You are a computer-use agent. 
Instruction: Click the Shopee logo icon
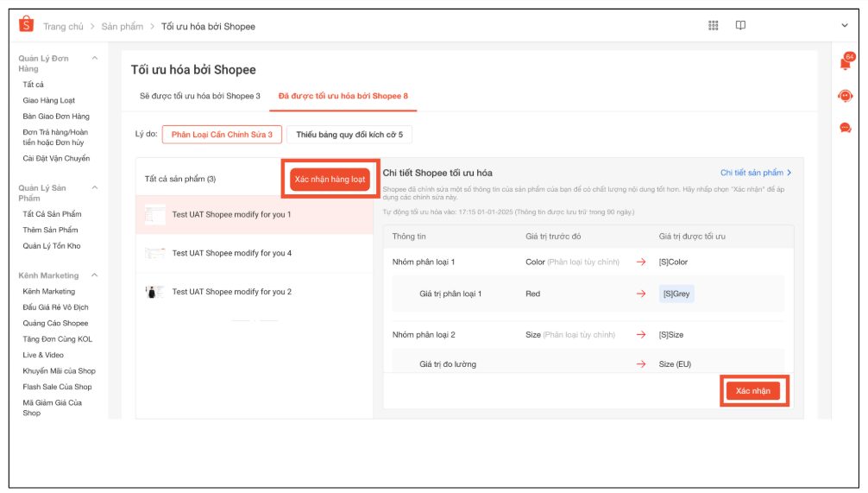pyautogui.click(x=26, y=24)
